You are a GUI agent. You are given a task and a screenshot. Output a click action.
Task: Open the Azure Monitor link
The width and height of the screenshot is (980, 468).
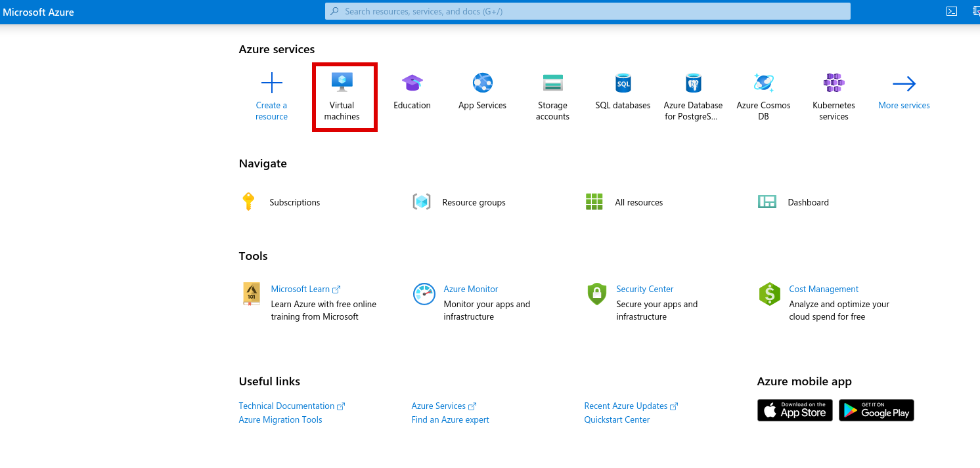tap(471, 289)
